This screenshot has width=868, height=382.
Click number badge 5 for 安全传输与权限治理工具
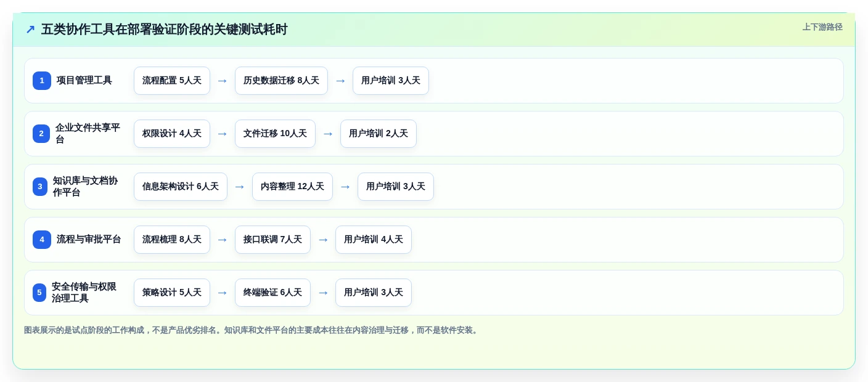pyautogui.click(x=39, y=293)
